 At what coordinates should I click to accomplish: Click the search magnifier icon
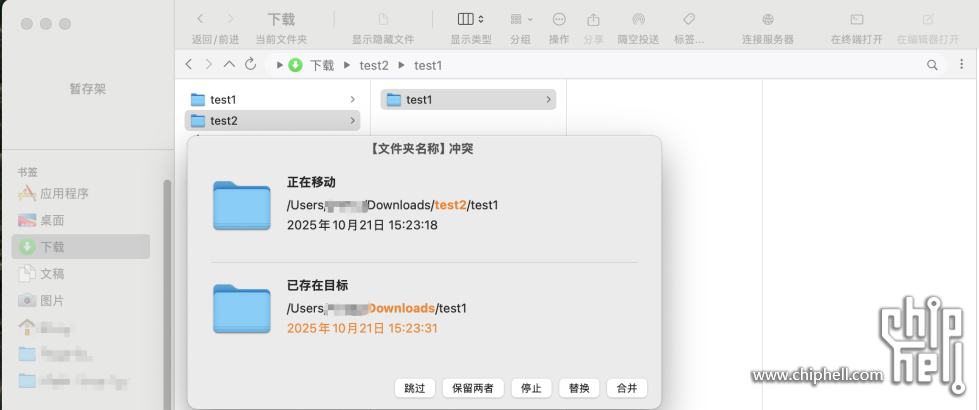click(933, 65)
